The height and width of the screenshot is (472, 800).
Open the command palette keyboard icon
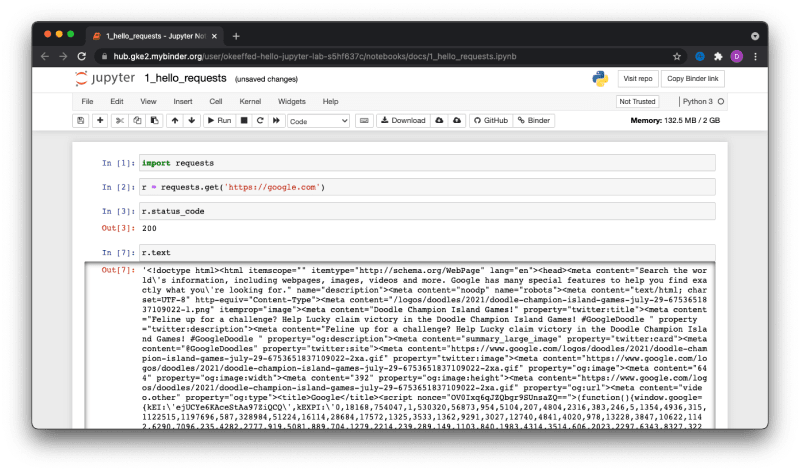coord(364,120)
